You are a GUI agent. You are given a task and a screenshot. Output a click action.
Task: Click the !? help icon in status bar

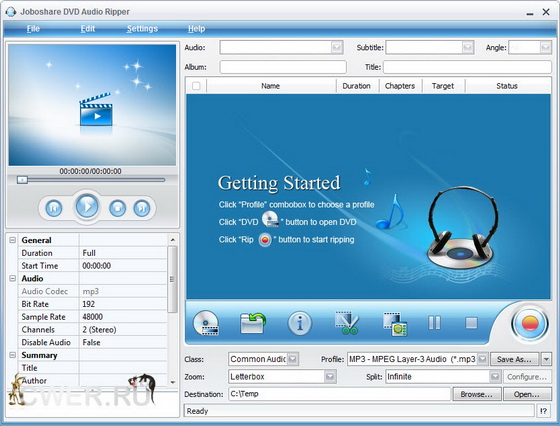(544, 411)
